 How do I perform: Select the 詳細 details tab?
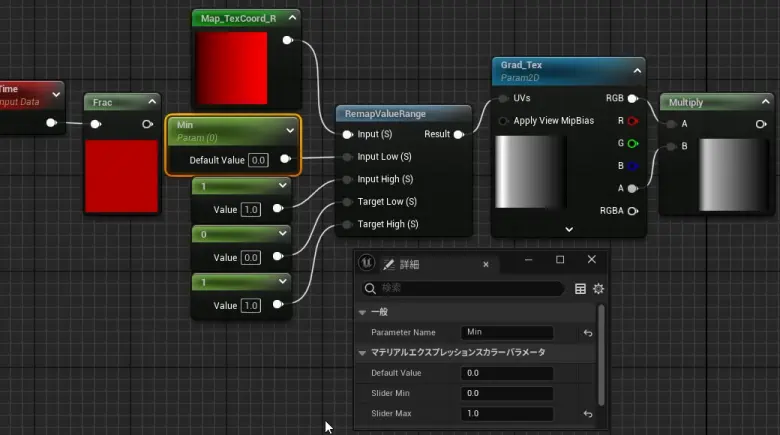[x=409, y=265]
